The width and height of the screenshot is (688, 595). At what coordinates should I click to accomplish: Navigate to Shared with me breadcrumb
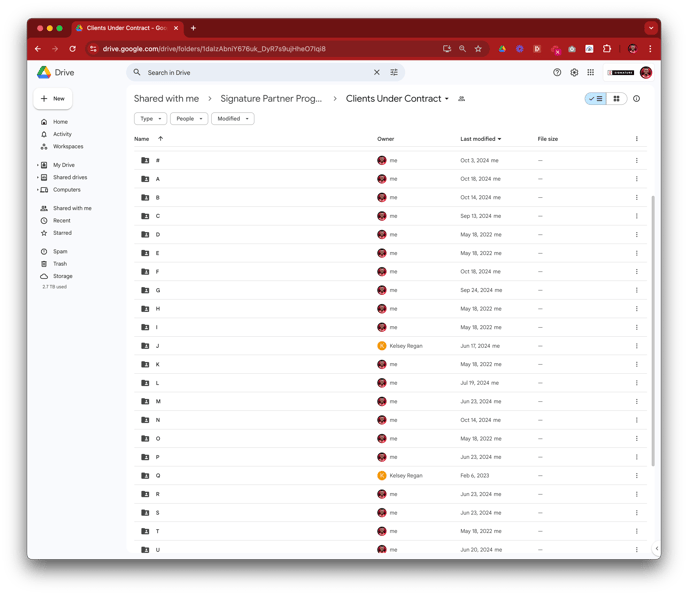pyautogui.click(x=166, y=99)
